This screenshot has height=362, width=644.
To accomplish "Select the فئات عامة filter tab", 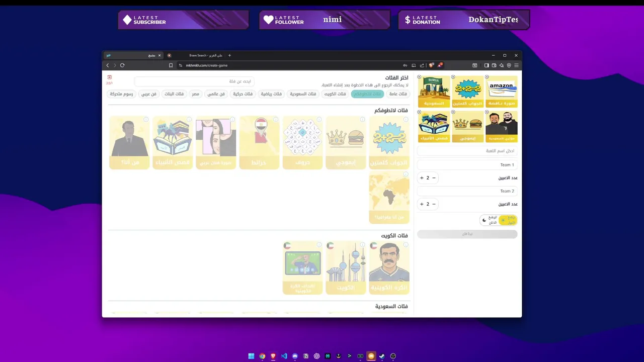I will [398, 94].
